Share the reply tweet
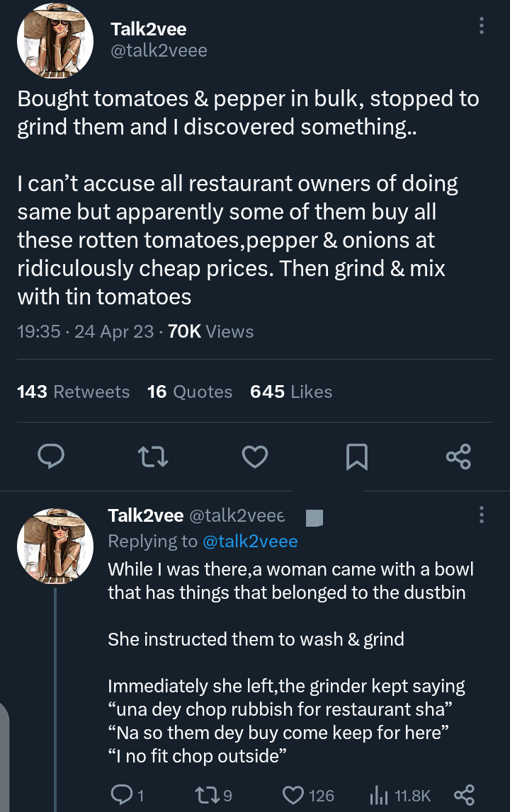This screenshot has height=812, width=510. click(x=463, y=795)
